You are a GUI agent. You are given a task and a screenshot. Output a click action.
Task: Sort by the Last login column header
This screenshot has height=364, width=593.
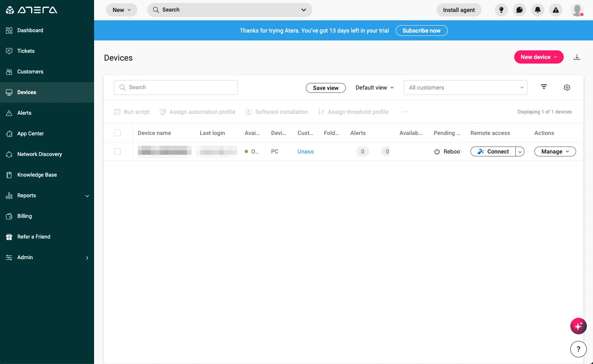pyautogui.click(x=213, y=133)
